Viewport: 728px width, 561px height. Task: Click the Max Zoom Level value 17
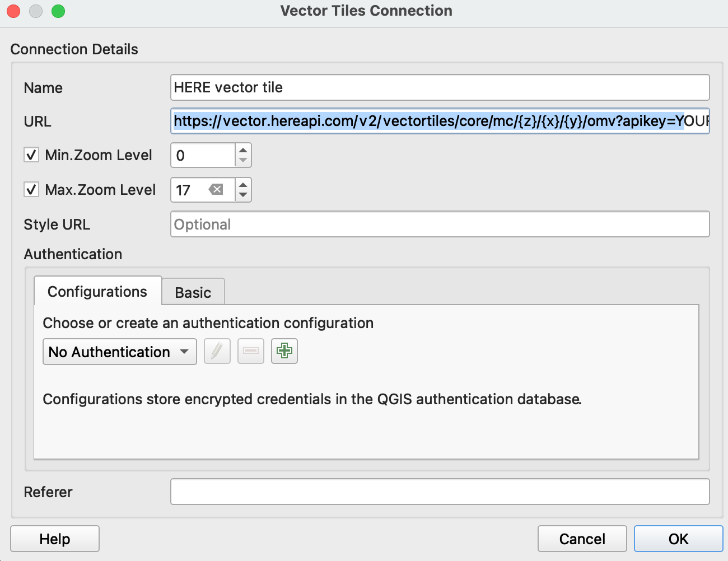coord(183,190)
